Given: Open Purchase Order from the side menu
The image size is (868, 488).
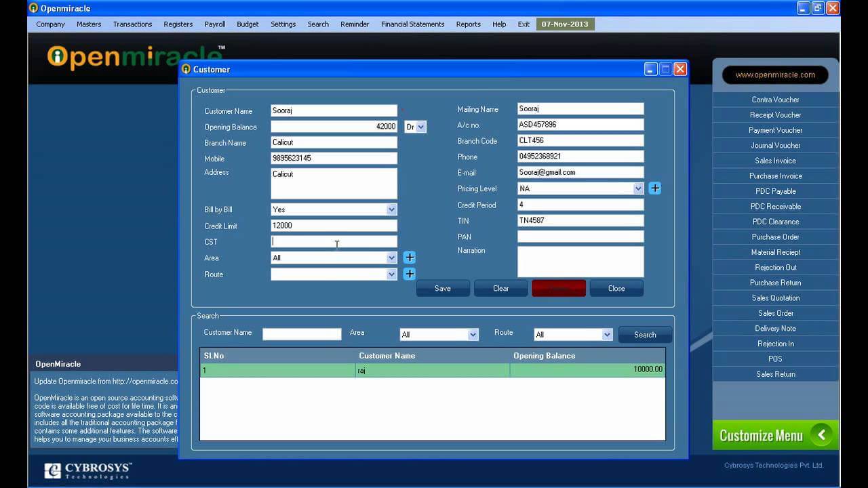Looking at the screenshot, I should 775,237.
